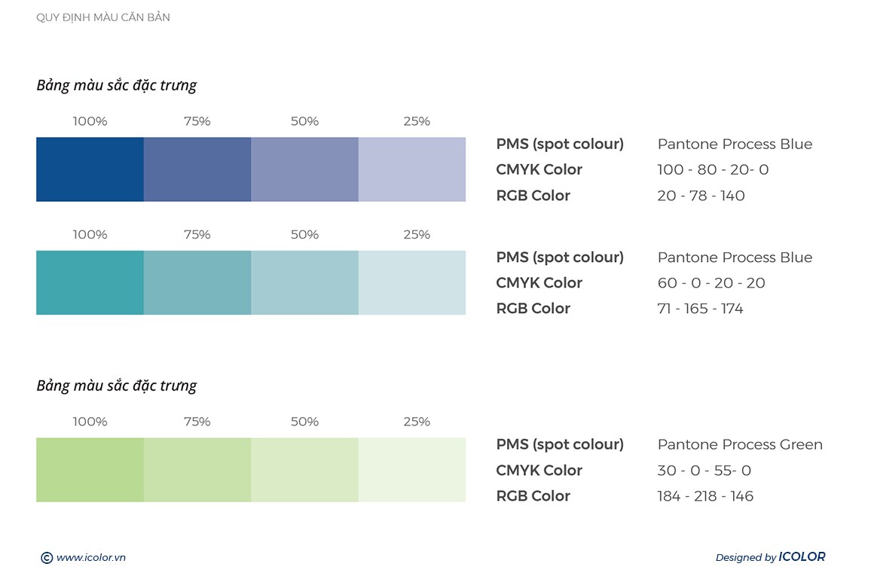Select the 25% pale teal swatch
Image resolution: width=874 pixels, height=588 pixels.
click(x=412, y=282)
